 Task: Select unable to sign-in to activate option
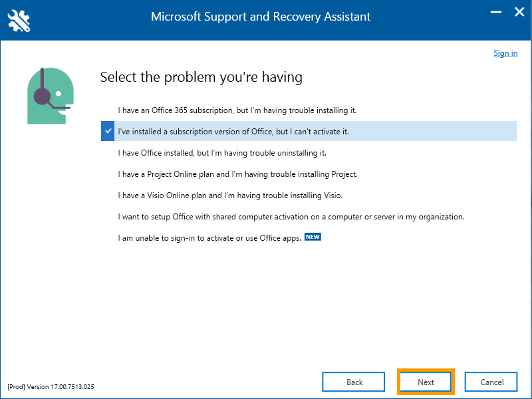point(309,238)
